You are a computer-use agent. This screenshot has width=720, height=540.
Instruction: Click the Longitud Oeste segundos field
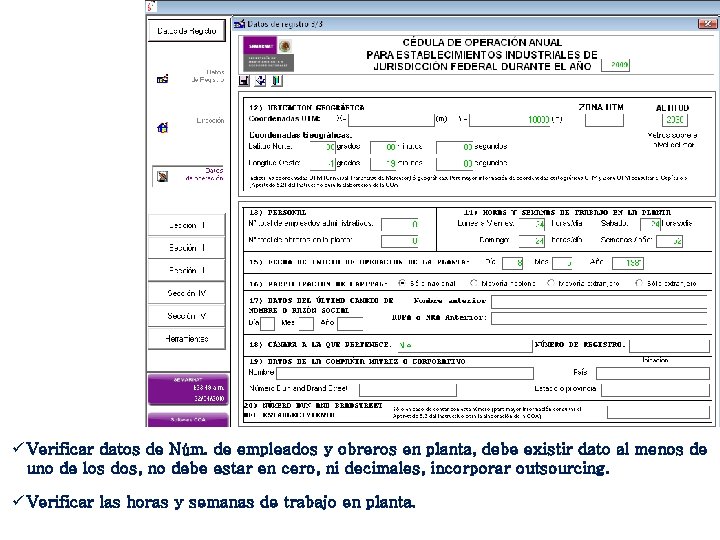454,163
